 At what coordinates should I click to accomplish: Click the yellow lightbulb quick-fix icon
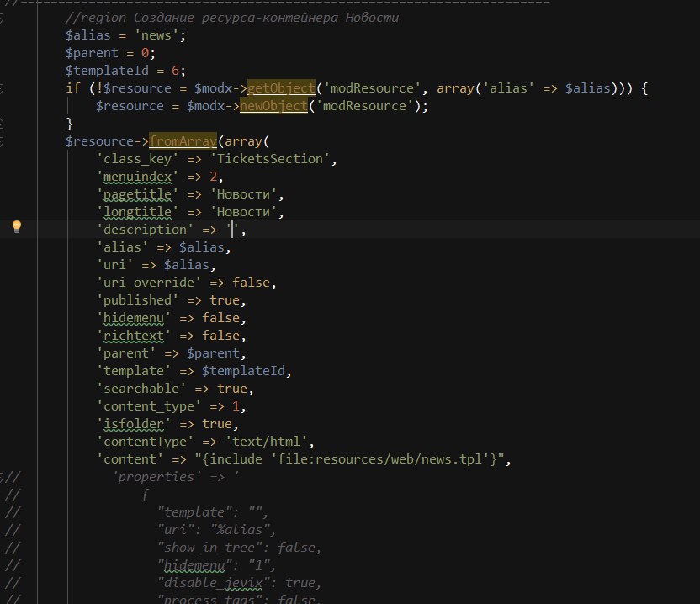17,227
